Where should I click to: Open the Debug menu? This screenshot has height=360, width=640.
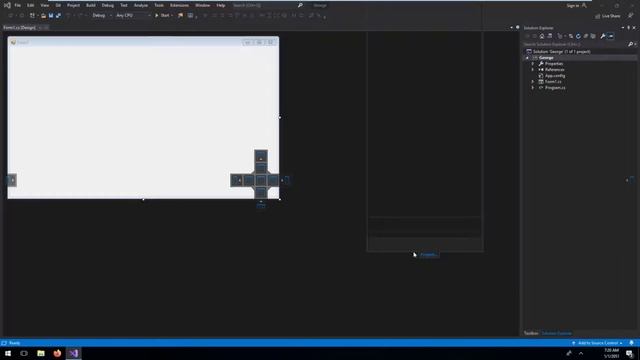click(108, 5)
